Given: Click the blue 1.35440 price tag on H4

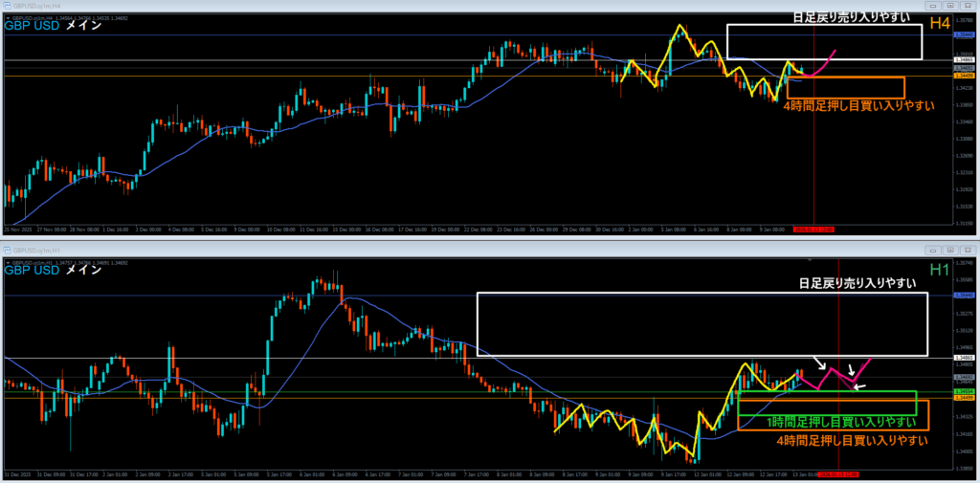Looking at the screenshot, I should point(963,35).
